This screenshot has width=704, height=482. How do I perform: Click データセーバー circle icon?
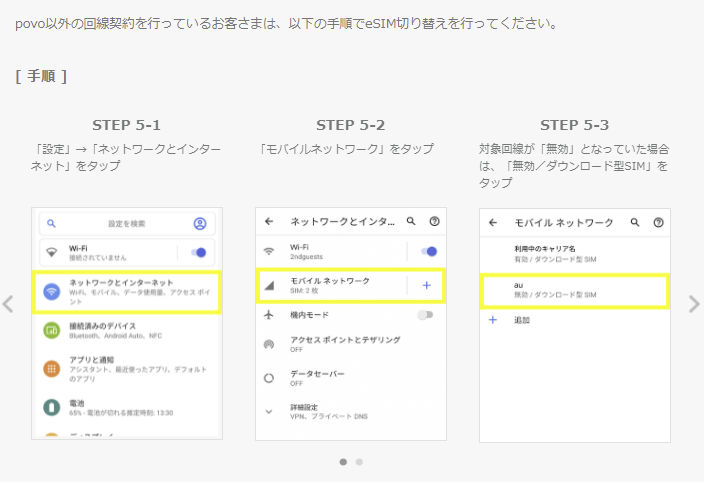[x=269, y=378]
